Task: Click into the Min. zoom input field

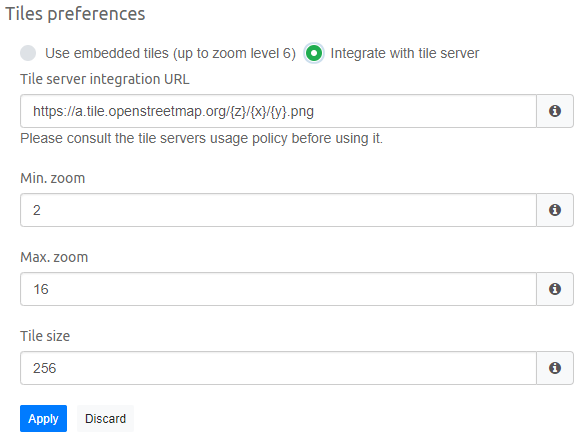Action: (278, 210)
